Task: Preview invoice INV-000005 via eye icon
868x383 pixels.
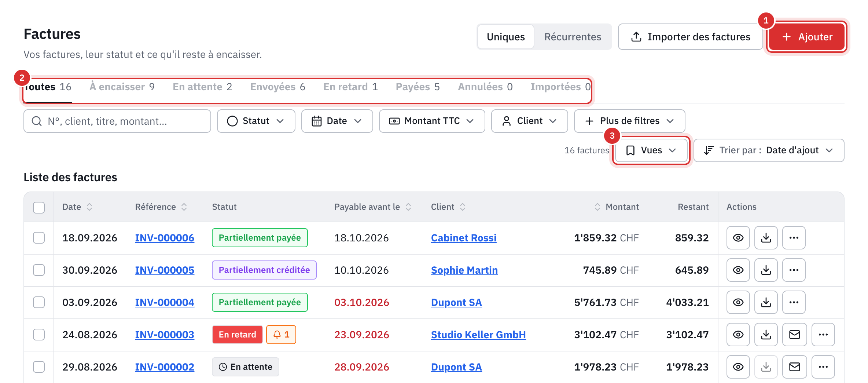Action: (x=738, y=270)
